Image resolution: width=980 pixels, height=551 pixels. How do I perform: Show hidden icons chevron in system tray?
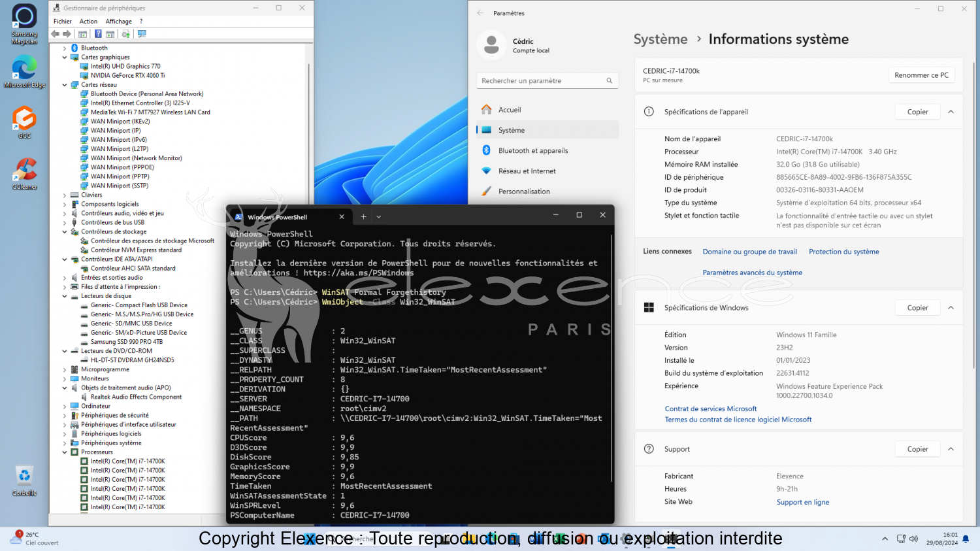click(885, 539)
